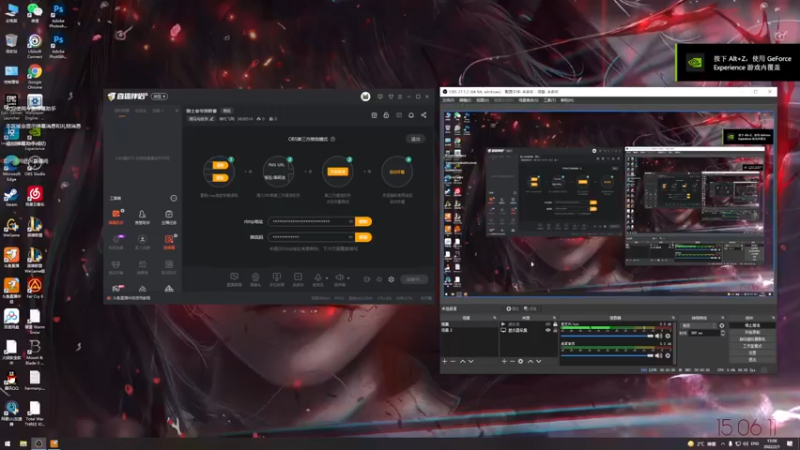This screenshot has height=450, width=800.
Task: Open the Settings button in the OBS controls panel
Action: tap(752, 353)
